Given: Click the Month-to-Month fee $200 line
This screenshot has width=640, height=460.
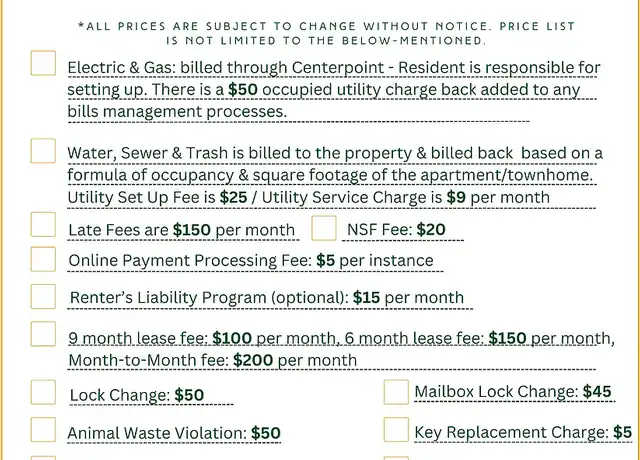Looking at the screenshot, I should [213, 360].
